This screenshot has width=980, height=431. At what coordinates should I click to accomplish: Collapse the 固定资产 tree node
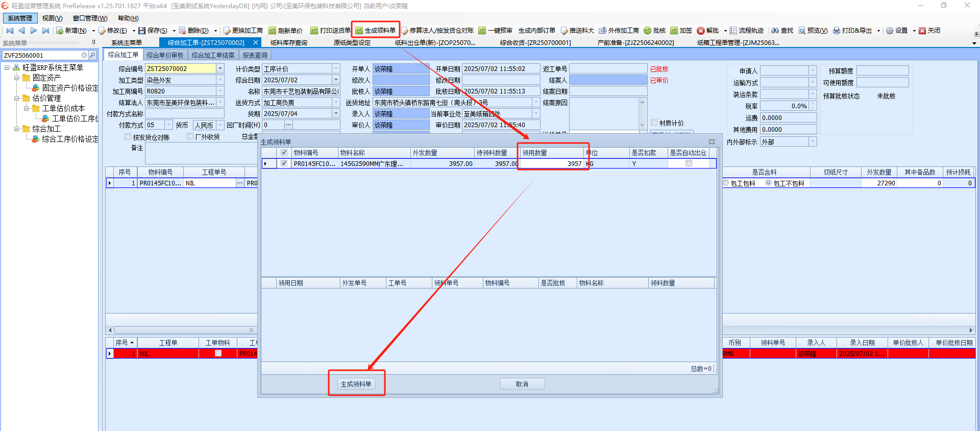click(17, 78)
